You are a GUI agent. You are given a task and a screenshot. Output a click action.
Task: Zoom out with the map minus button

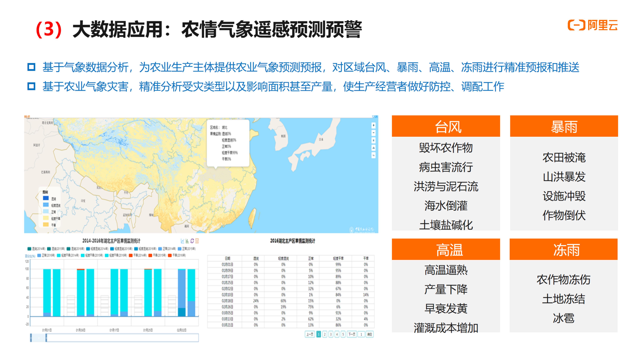click(x=373, y=133)
